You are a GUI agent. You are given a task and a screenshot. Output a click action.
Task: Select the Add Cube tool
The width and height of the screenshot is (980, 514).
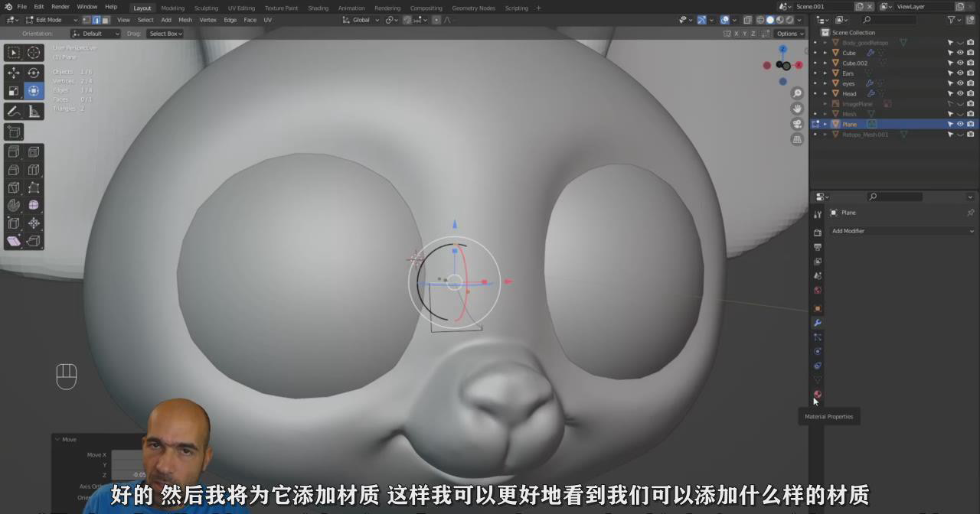(x=14, y=132)
